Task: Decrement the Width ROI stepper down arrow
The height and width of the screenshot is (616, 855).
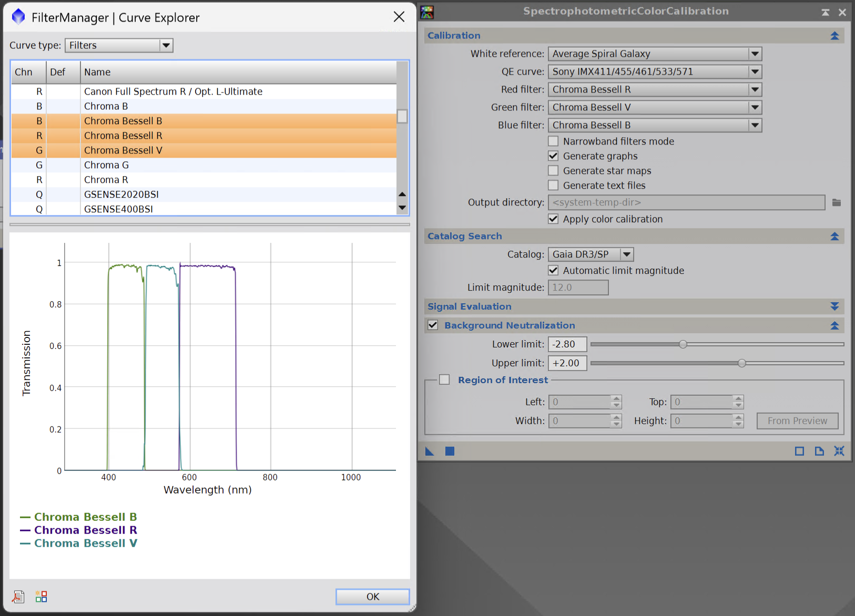Action: click(x=616, y=424)
